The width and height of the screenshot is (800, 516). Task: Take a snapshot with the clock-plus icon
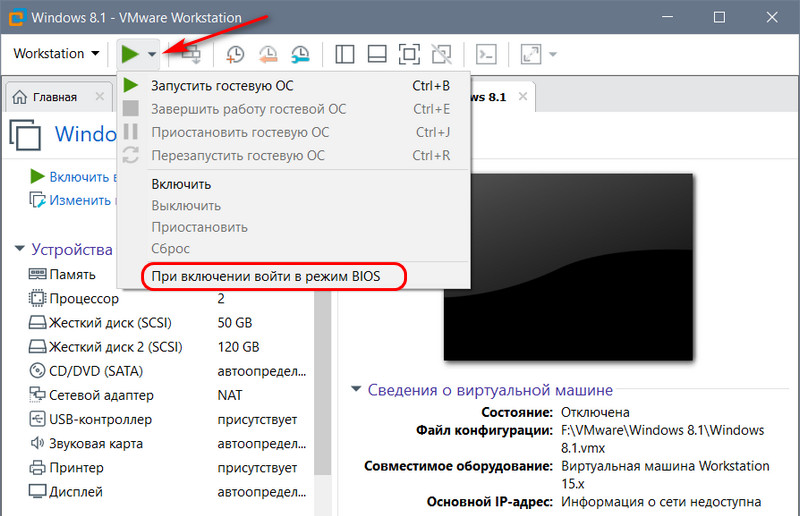[x=235, y=54]
